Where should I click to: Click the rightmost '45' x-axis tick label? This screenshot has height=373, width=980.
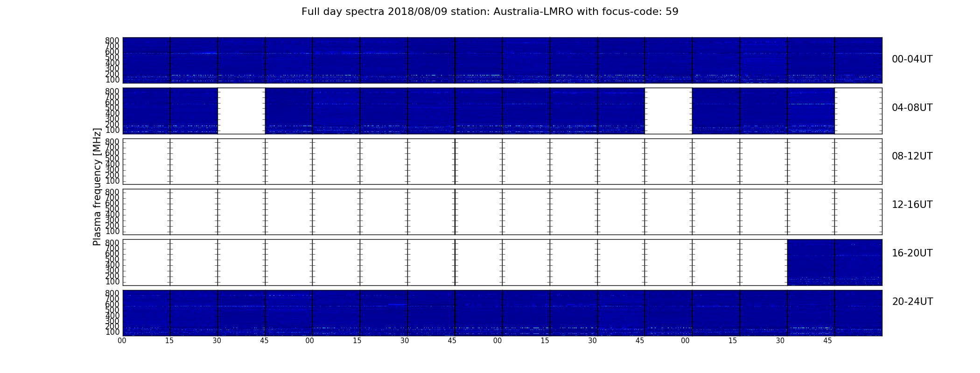point(828,341)
